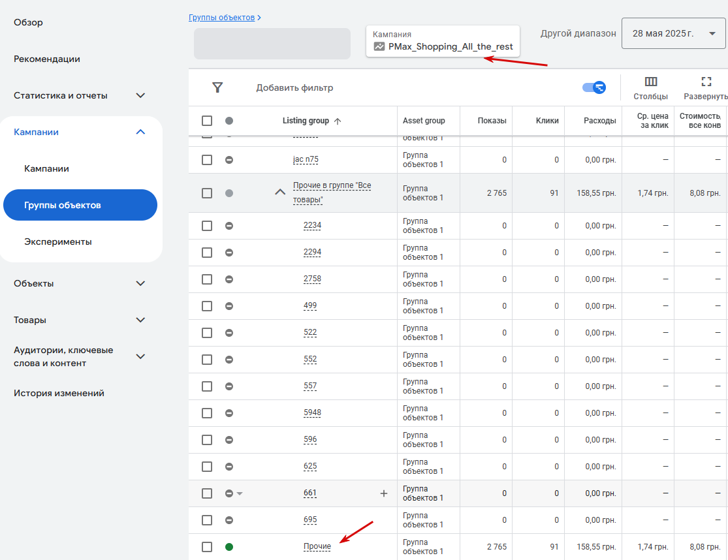Click the 158,55 грн. cost in Прочие row

[596, 547]
